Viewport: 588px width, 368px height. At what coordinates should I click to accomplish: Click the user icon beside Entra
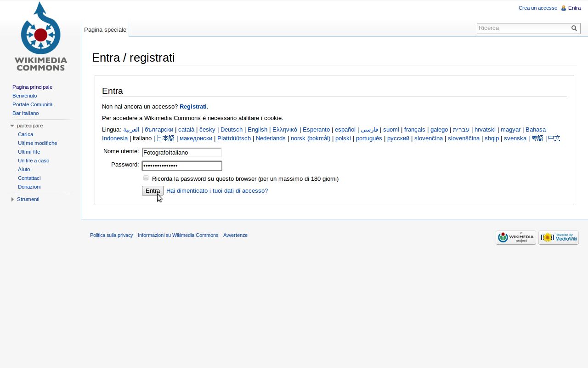click(564, 8)
